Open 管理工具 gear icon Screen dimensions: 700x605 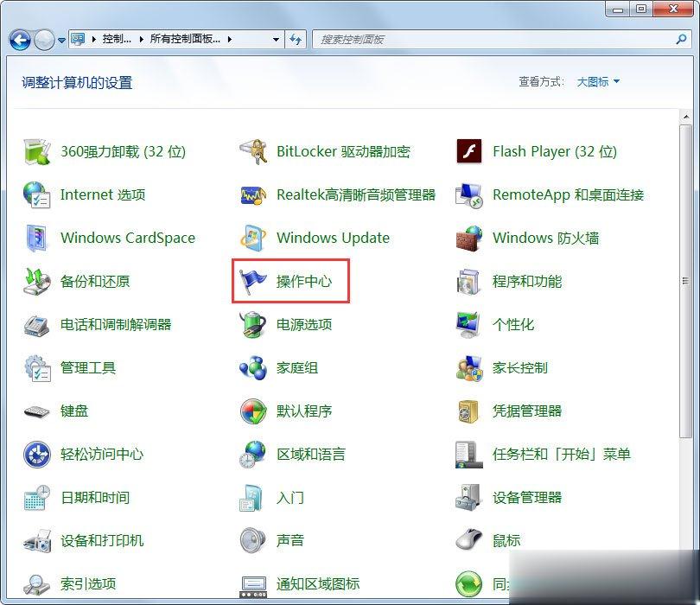[x=37, y=368]
